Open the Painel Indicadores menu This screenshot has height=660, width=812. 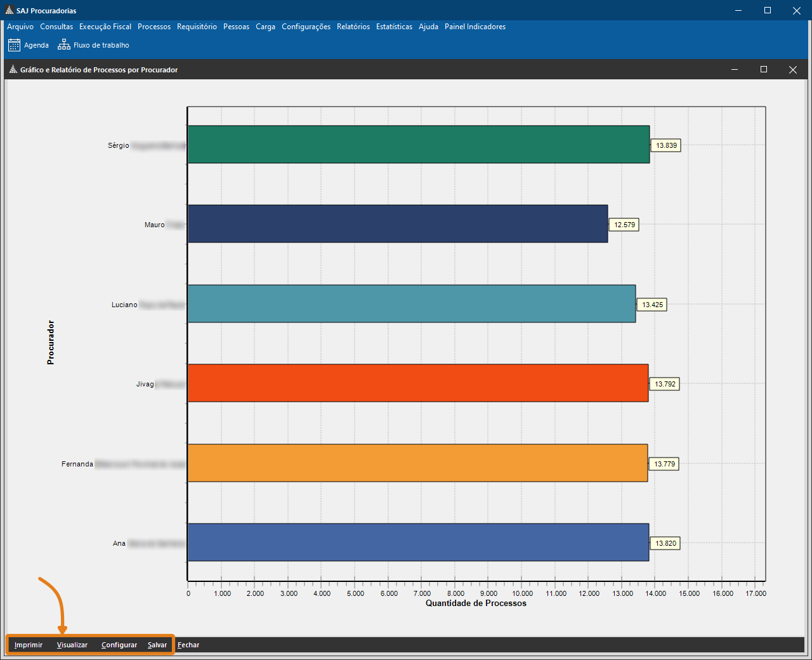[x=475, y=27]
